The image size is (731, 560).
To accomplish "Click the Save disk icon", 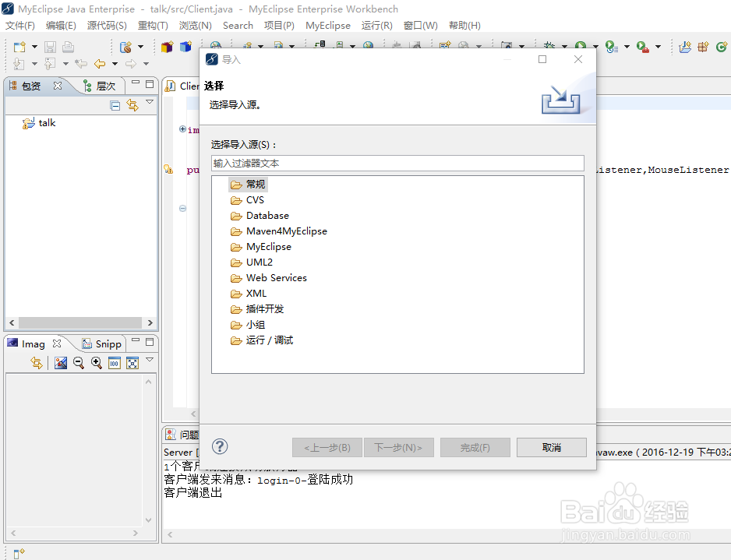I will (x=50, y=47).
